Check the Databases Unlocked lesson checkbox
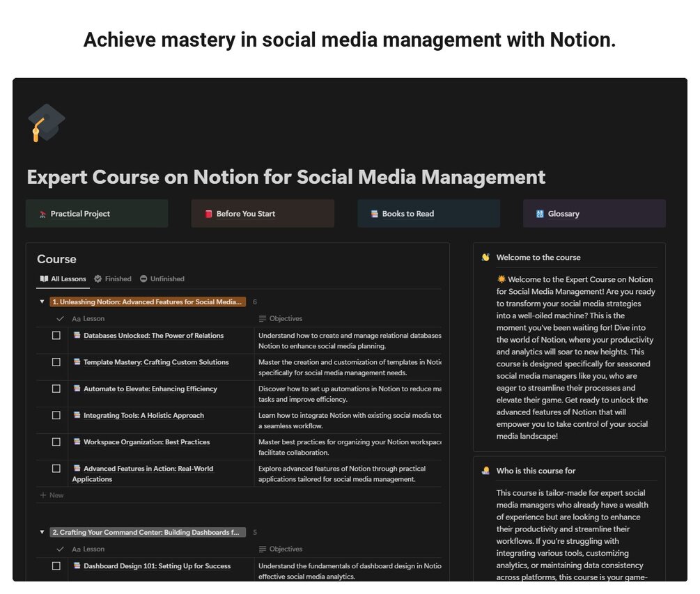 pyautogui.click(x=56, y=336)
